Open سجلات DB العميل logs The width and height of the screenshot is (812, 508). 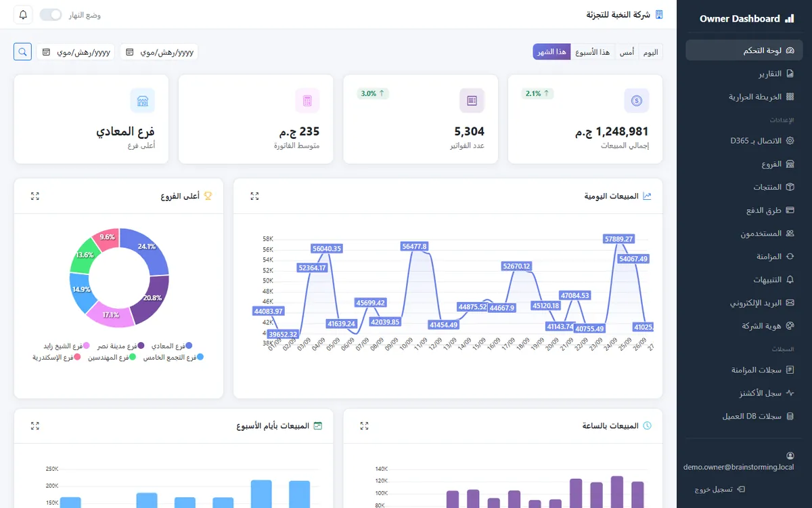pos(744,416)
